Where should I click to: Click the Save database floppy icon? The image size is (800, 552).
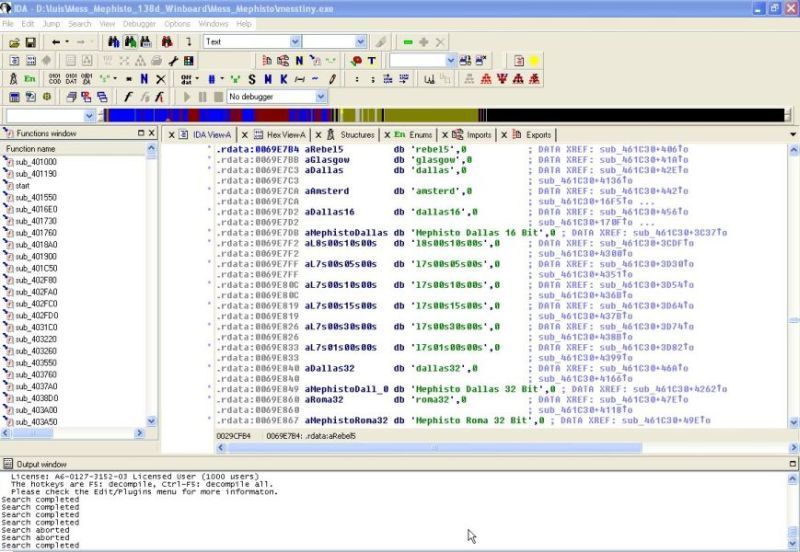coord(31,42)
